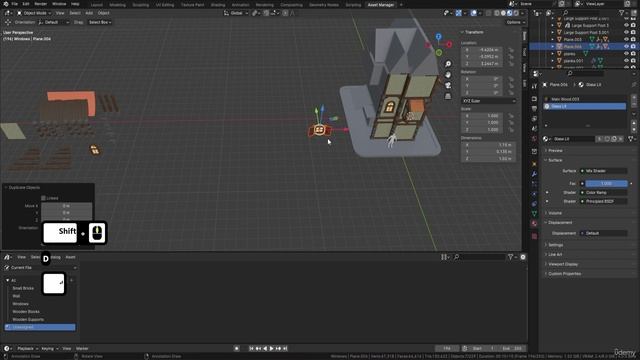
Task: Hide Plane.003 in viewport via eye icon
Action: click(x=626, y=39)
